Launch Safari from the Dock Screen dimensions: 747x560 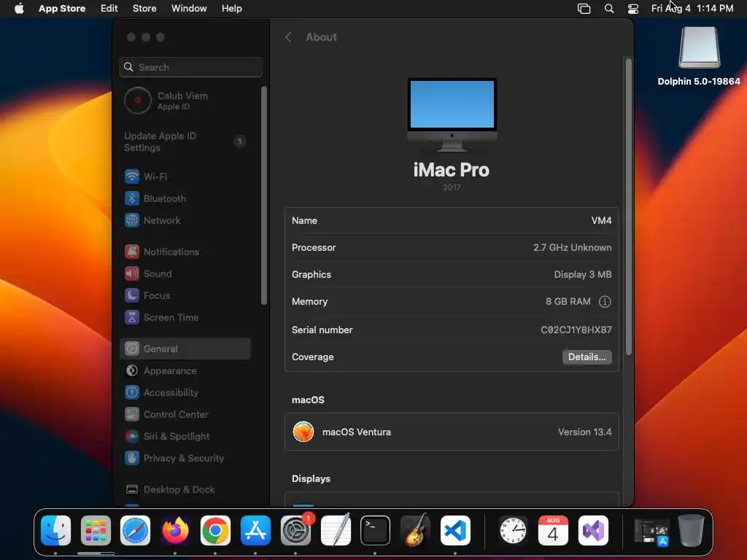pos(135,531)
